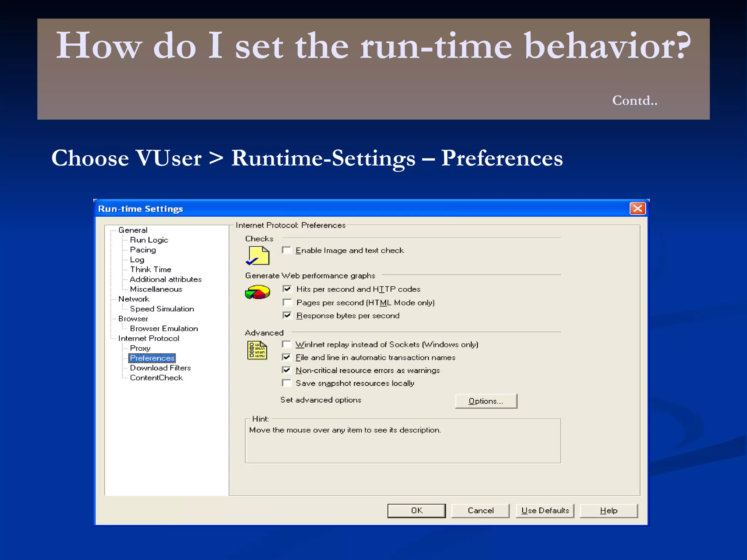The height and width of the screenshot is (560, 747).
Task: Click the pie chart performance graphs icon
Action: pyautogui.click(x=258, y=292)
